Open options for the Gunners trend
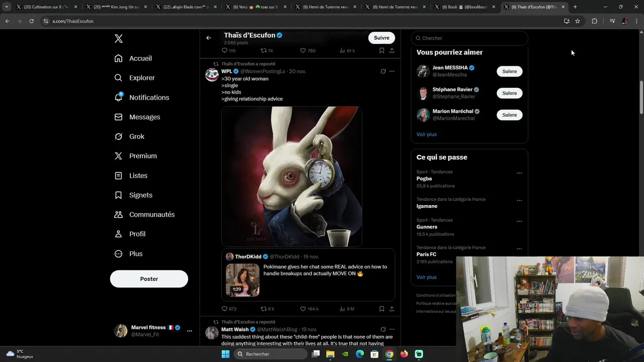Viewport: 644px width, 362px height. pos(519,221)
